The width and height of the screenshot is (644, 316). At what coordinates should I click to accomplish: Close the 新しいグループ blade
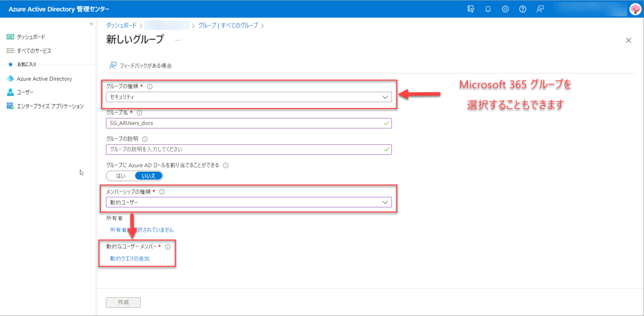click(629, 40)
